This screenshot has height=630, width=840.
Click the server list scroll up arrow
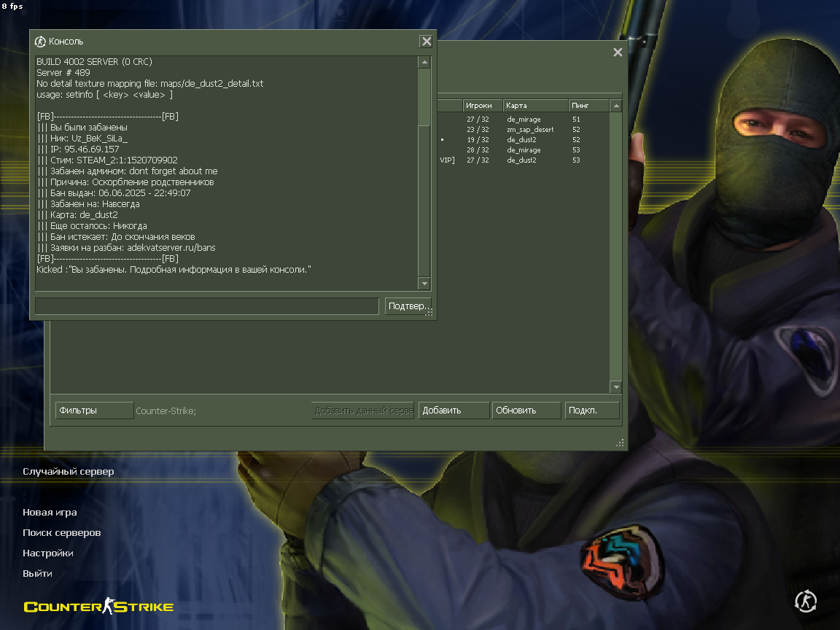point(616,106)
